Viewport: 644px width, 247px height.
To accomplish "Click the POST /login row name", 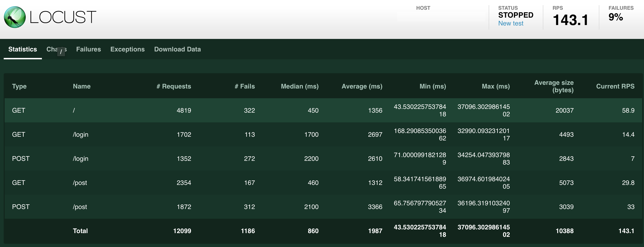I will tap(81, 159).
